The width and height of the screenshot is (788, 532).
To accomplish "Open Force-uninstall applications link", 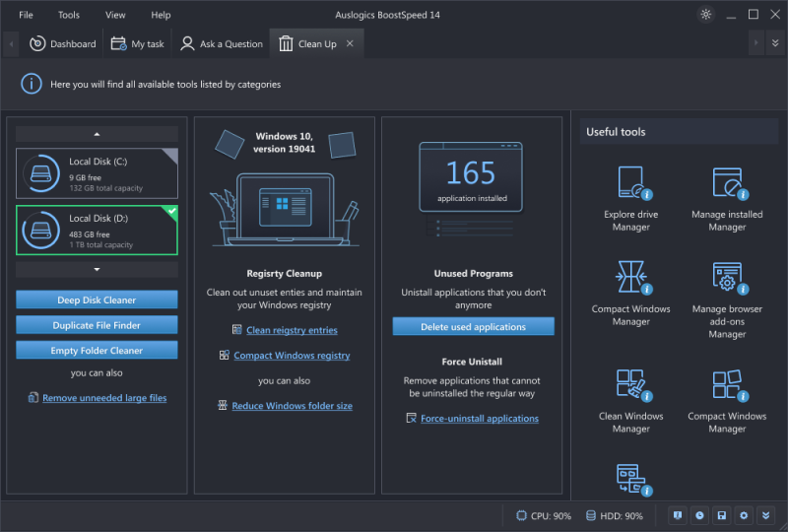I will 480,418.
